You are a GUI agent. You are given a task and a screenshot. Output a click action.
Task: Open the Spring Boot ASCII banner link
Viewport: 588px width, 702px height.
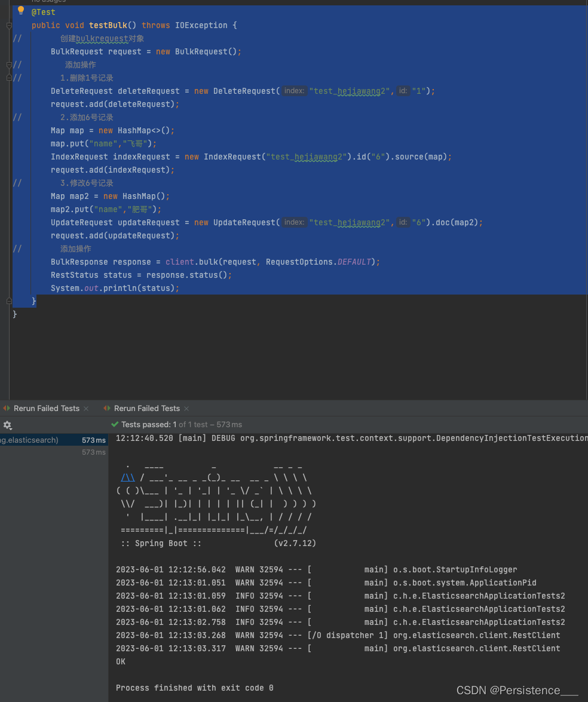click(x=128, y=478)
